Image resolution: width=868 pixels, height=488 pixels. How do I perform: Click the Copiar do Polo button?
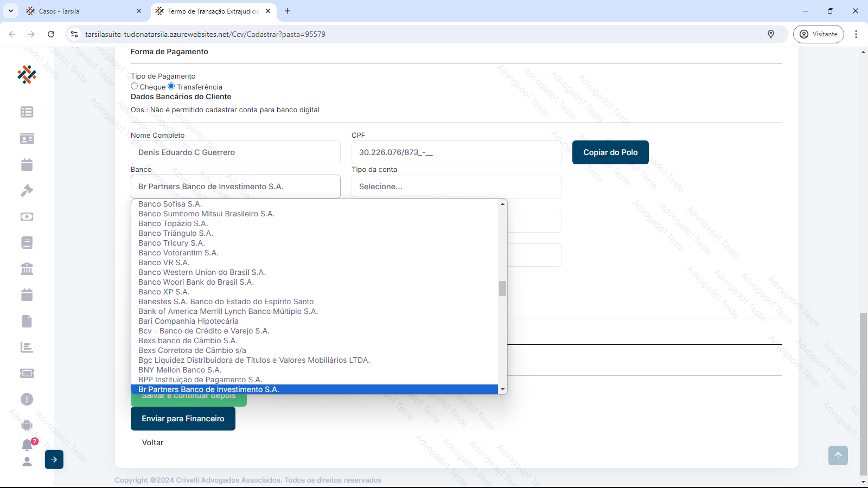click(x=610, y=152)
